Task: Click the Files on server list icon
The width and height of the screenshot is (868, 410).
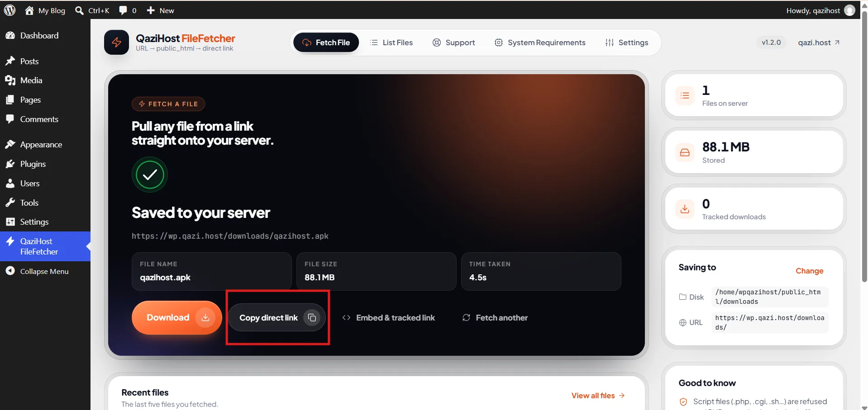Action: (685, 95)
